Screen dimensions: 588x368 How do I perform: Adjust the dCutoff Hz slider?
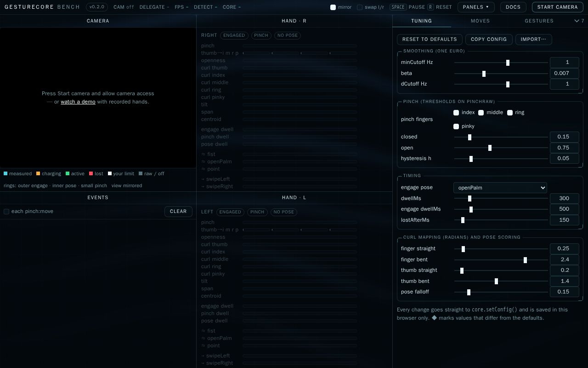click(x=501, y=84)
